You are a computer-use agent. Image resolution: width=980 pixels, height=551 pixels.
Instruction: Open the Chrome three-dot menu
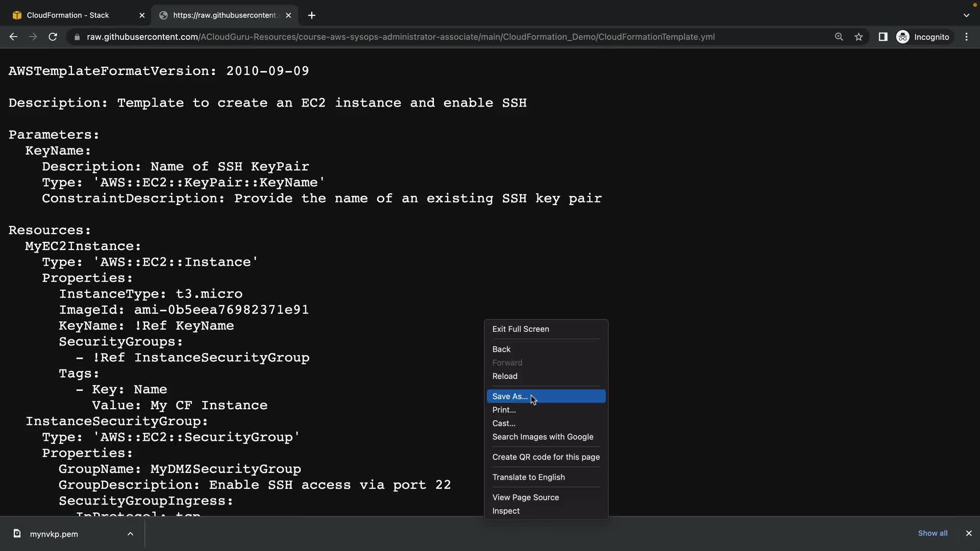pos(966,37)
